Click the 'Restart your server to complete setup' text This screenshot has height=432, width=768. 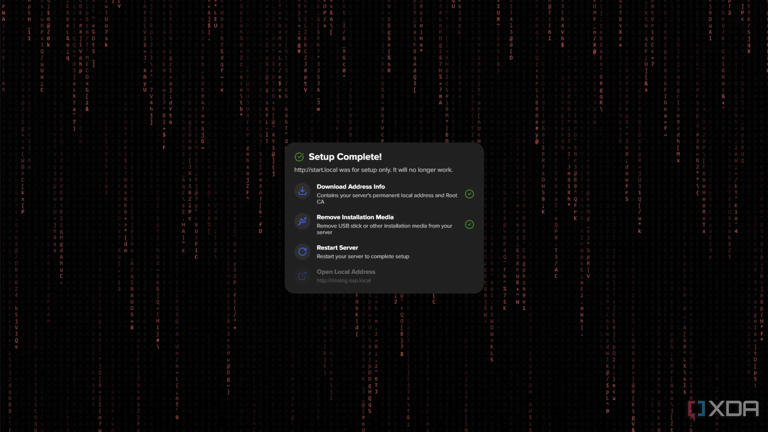[363, 256]
